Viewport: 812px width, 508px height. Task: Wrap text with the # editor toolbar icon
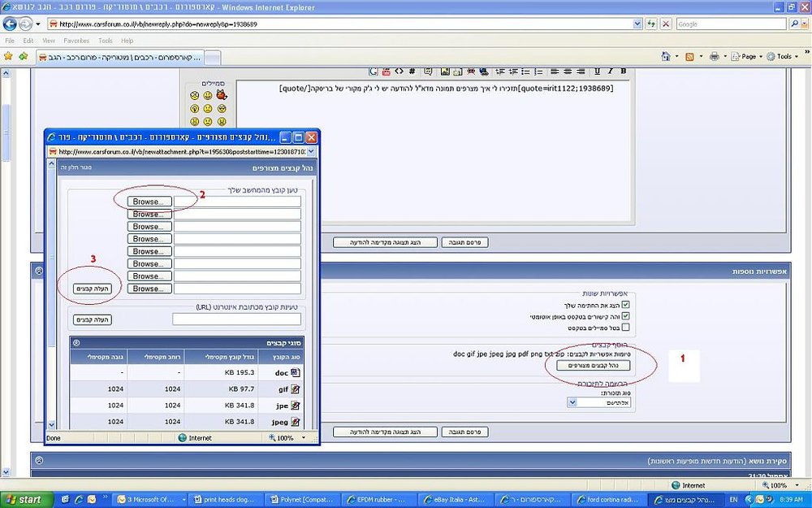pos(412,72)
